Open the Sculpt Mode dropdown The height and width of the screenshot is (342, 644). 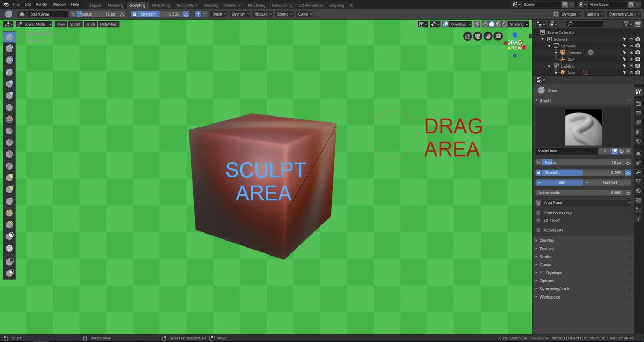pyautogui.click(x=34, y=24)
